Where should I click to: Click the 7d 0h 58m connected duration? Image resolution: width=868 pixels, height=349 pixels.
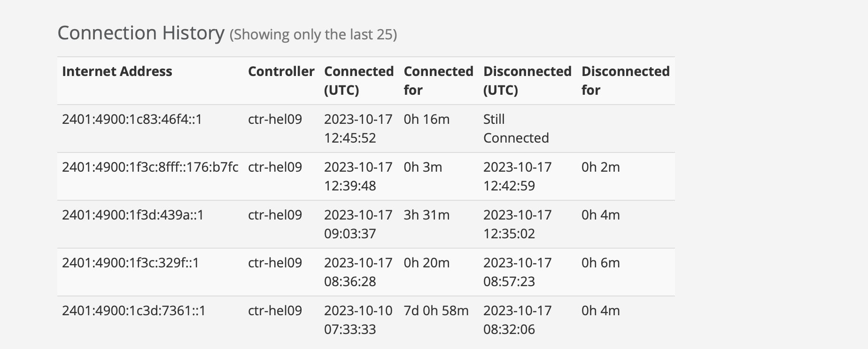point(436,311)
